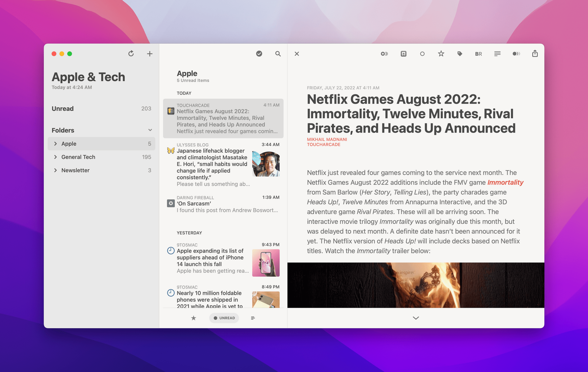
Task: Add a new subscription with the plus icon
Action: pos(150,54)
